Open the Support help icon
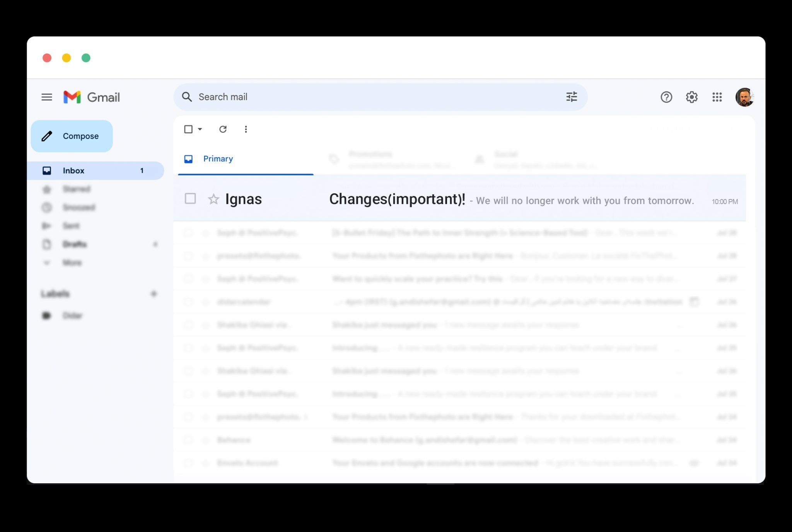 (666, 97)
